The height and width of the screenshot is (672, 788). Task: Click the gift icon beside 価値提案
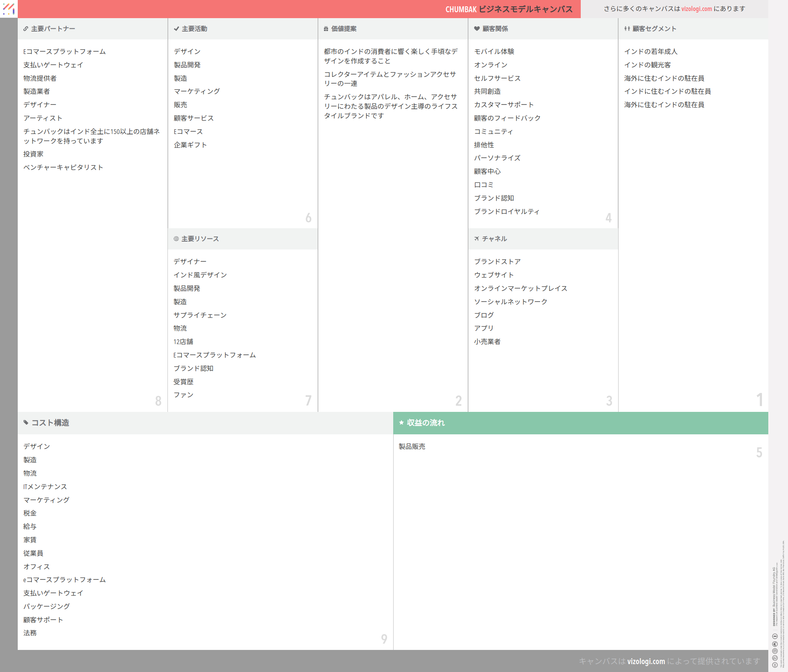click(326, 29)
